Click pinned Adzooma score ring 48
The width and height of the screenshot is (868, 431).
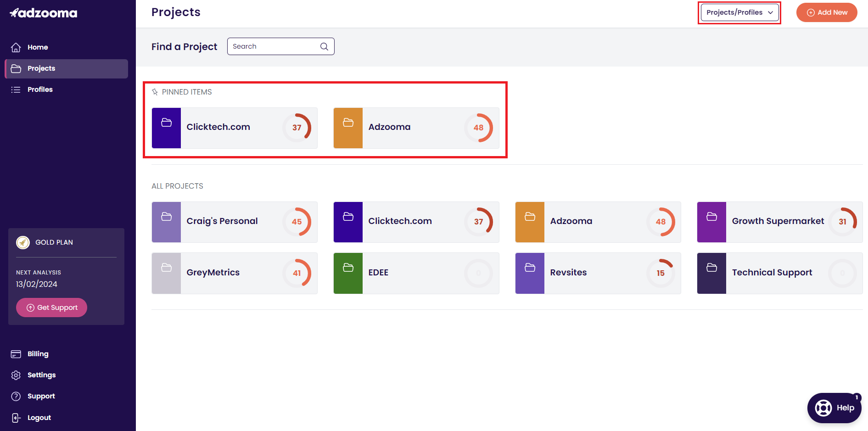479,128
